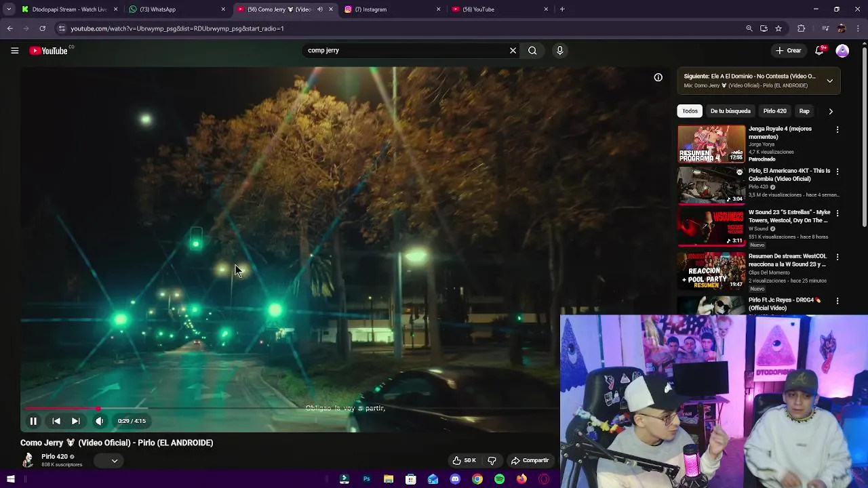Open Discord from the taskbar
This screenshot has width=868, height=488.
coord(455,479)
